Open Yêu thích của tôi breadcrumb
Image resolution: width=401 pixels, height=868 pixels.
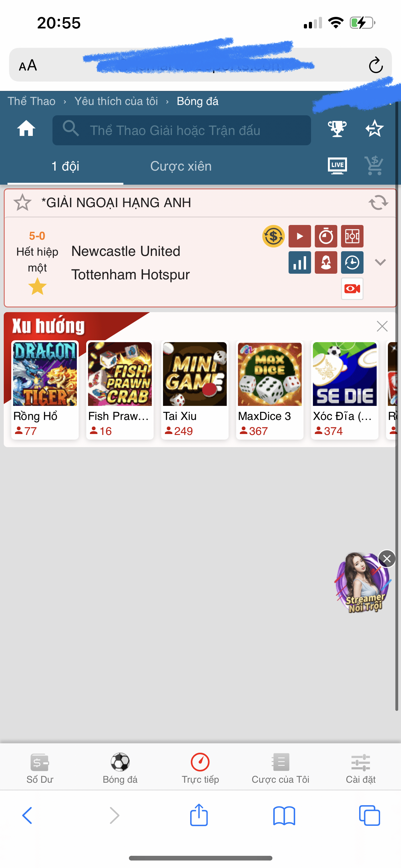click(x=116, y=101)
